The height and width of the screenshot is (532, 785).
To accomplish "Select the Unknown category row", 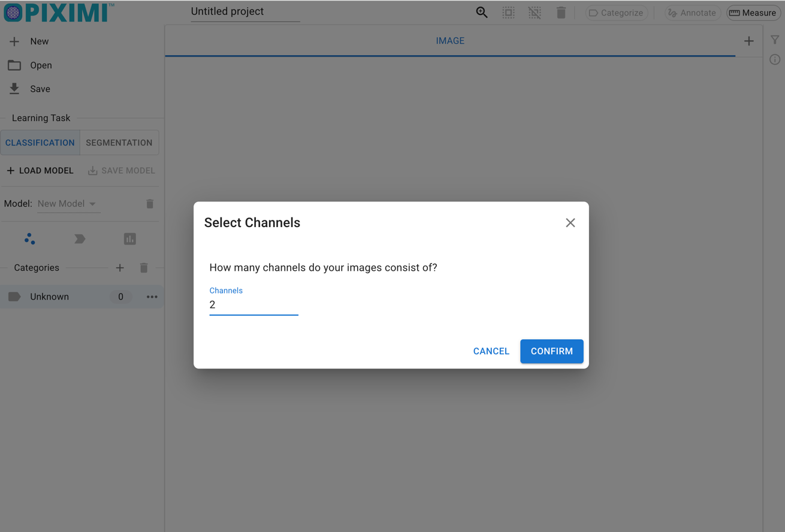I will click(82, 297).
